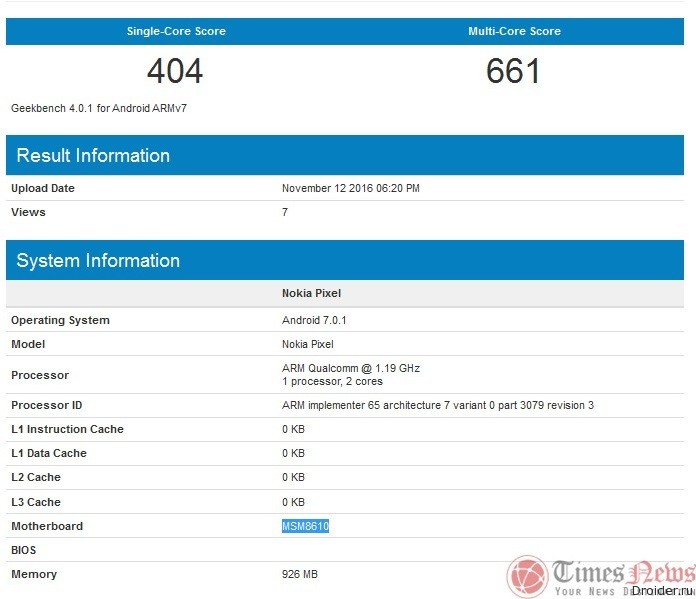Viewport: 696px width, 599px height.
Task: Click the Processor row label
Action: [40, 375]
